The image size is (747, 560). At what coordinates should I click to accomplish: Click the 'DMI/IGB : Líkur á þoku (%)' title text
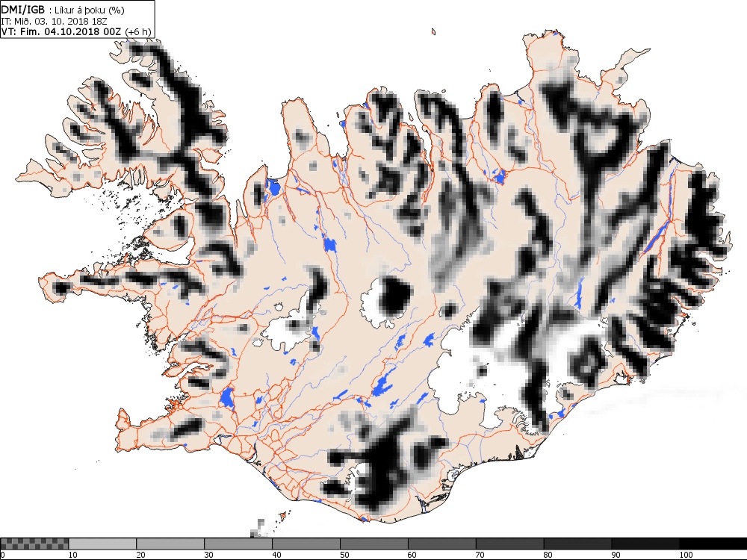pyautogui.click(x=63, y=10)
